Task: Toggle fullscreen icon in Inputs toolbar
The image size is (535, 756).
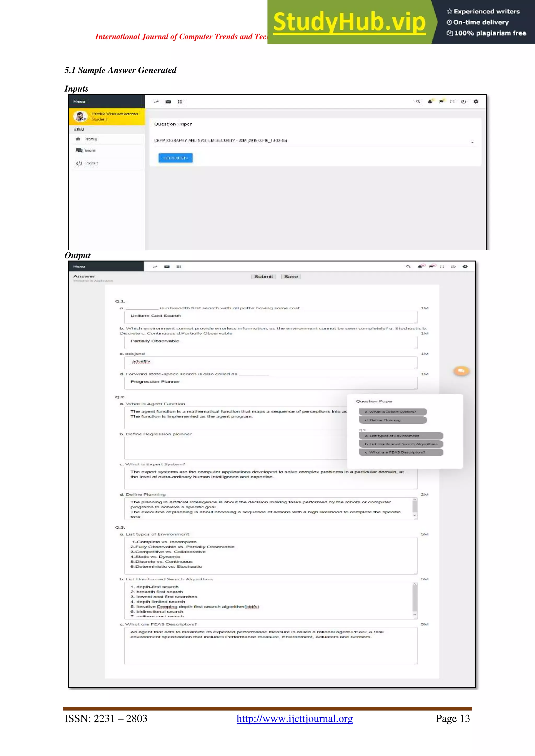Action: pos(452,102)
